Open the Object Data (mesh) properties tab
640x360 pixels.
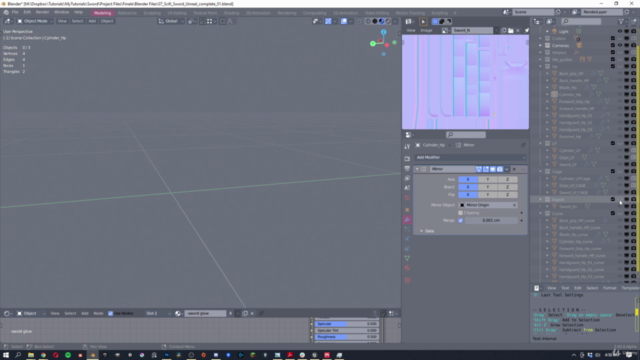407,258
